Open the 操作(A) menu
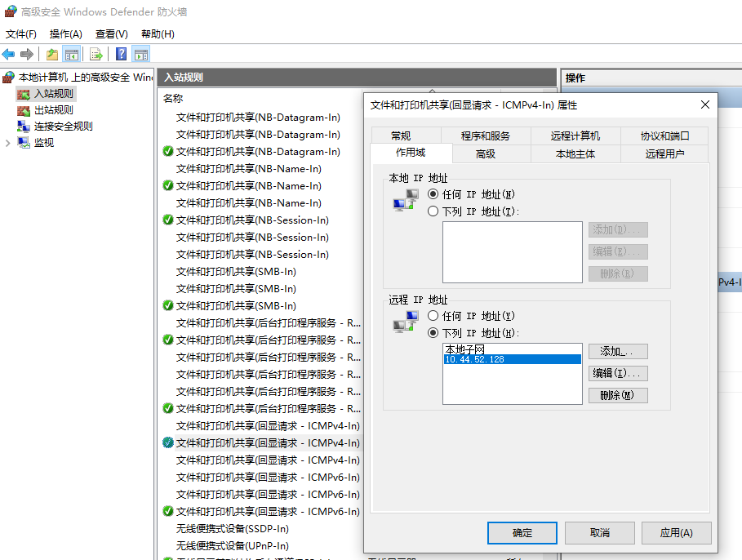The height and width of the screenshot is (560, 742). (x=66, y=34)
